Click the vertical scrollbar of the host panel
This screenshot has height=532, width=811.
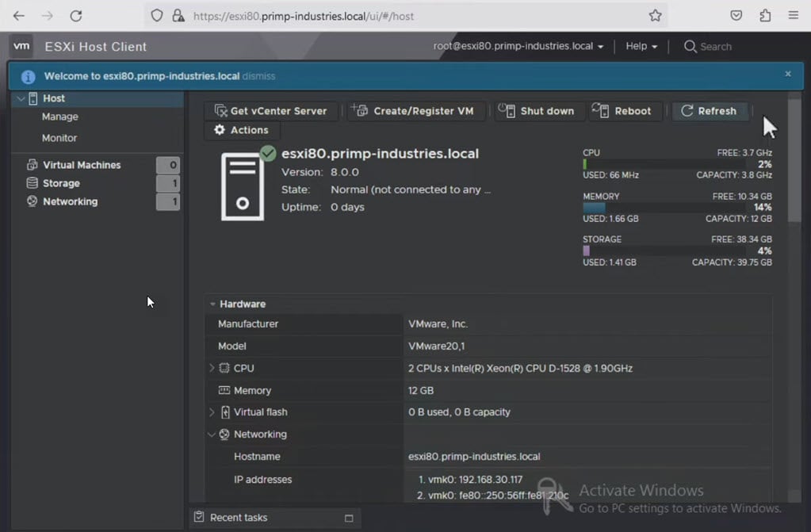[794, 160]
